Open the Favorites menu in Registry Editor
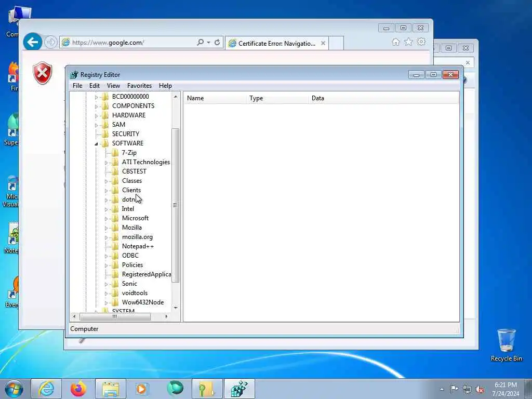Image resolution: width=532 pixels, height=399 pixels. click(x=139, y=86)
